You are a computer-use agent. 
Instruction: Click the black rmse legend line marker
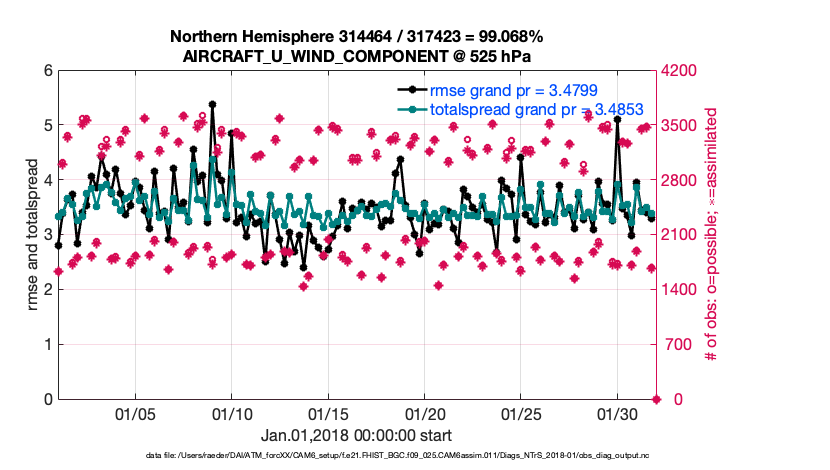(x=410, y=89)
